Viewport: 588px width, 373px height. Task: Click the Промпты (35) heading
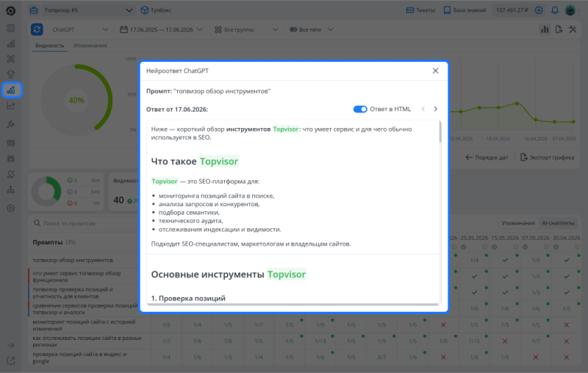pyautogui.click(x=54, y=242)
